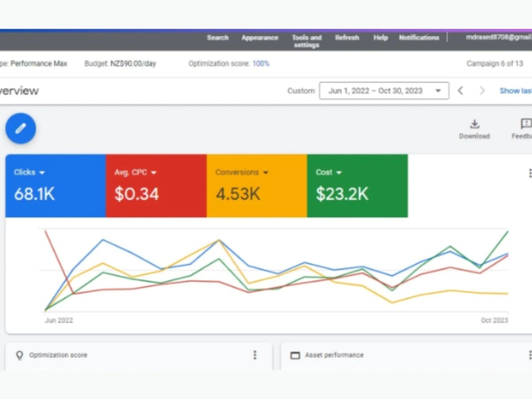Select the blue Clicks scorecard 68.1K
532x399 pixels.
56,186
